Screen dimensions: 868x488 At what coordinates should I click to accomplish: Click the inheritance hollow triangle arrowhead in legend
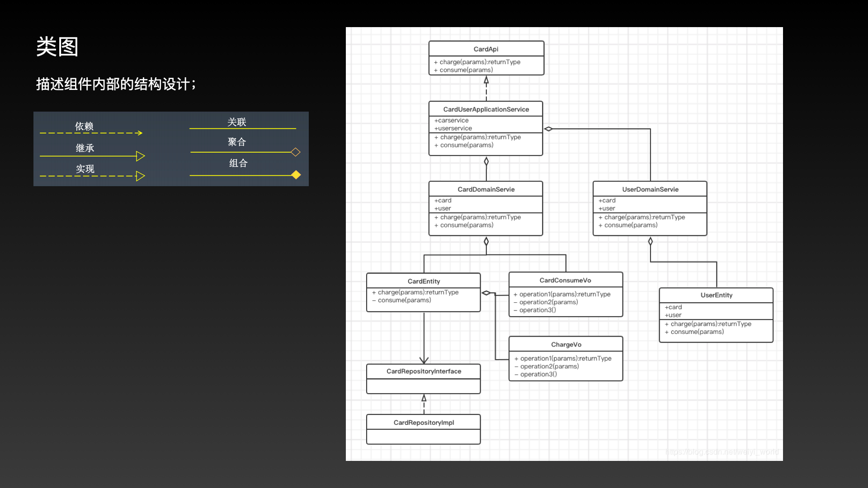point(141,156)
